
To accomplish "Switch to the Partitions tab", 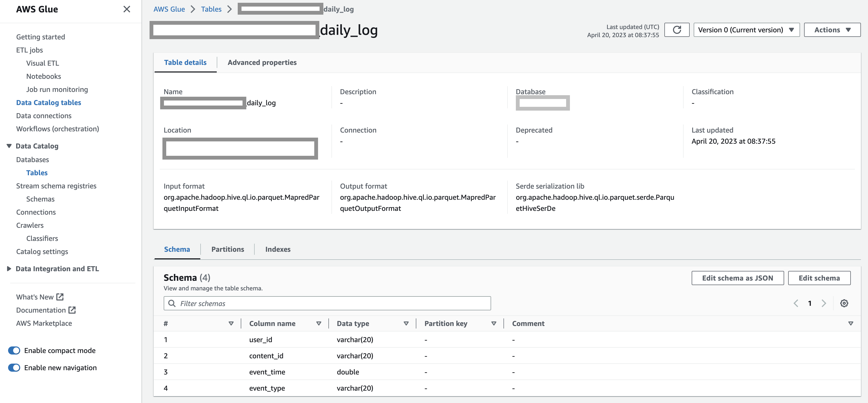I will 227,249.
